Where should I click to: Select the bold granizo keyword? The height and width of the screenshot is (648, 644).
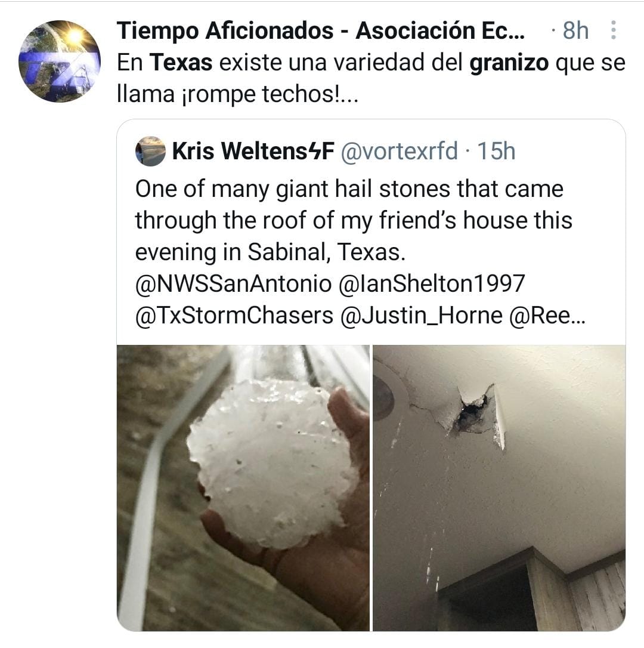point(509,64)
